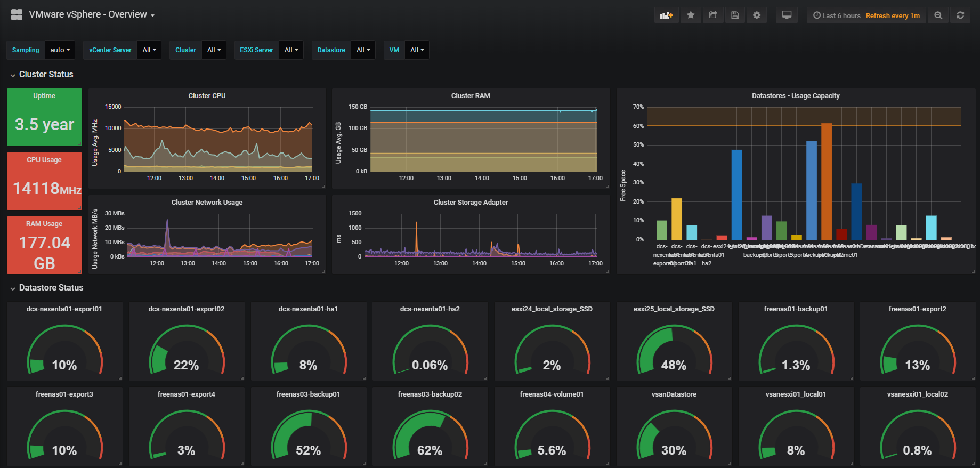Click the 14118 MHz CPU value

47,188
